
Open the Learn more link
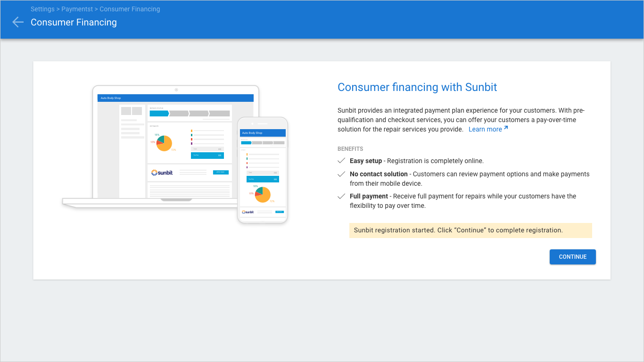485,129
